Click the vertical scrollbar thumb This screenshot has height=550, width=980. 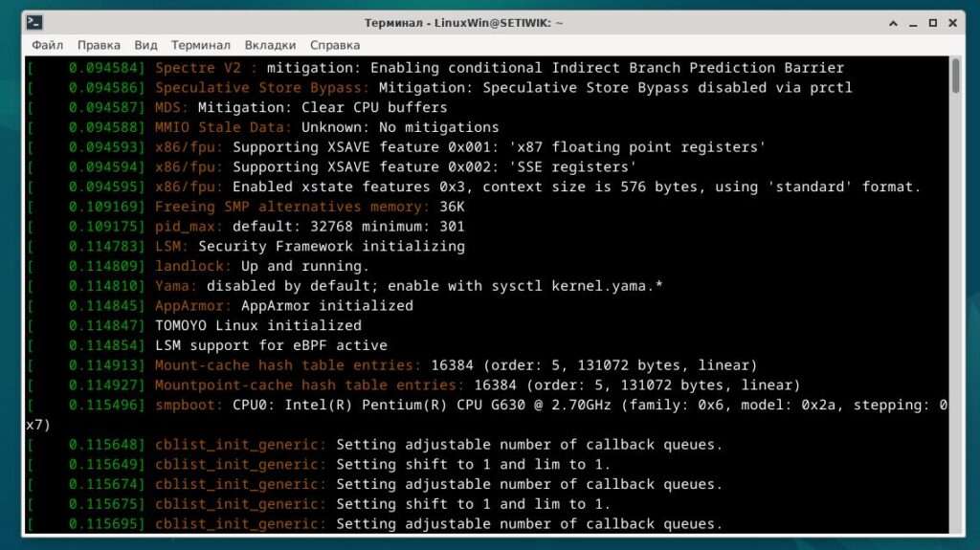tap(956, 76)
